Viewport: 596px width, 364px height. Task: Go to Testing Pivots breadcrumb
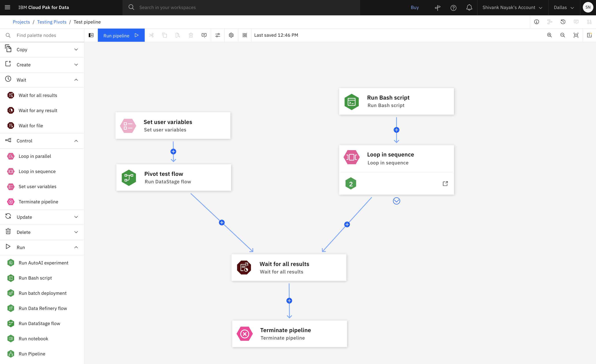tap(52, 22)
